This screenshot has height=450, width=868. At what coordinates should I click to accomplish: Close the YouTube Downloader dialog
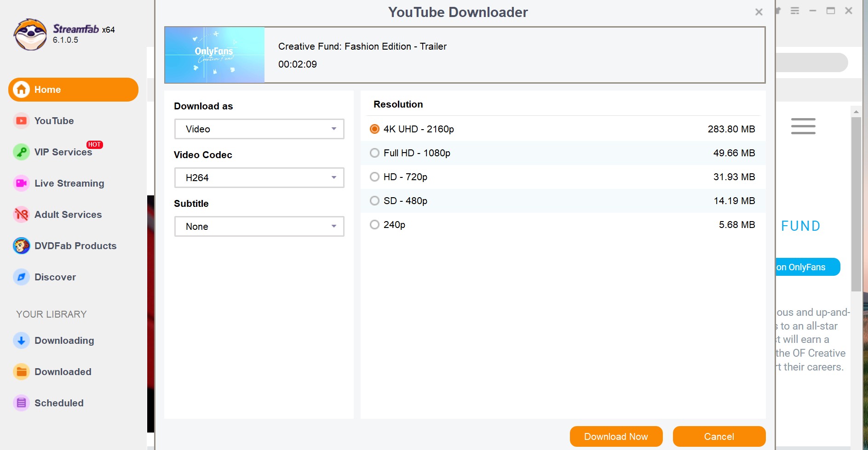[x=759, y=12]
